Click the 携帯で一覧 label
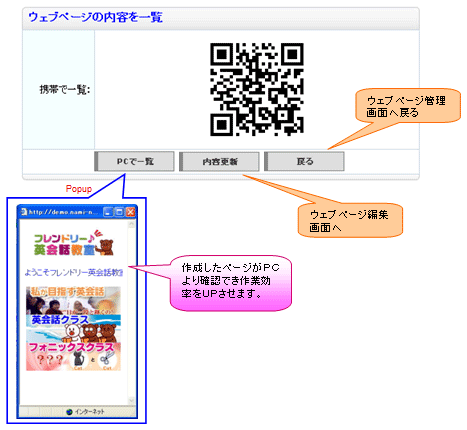 click(65, 89)
